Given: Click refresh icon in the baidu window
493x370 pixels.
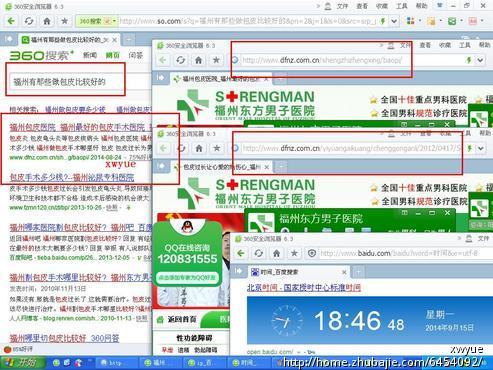Looking at the screenshot, I should (259, 253).
